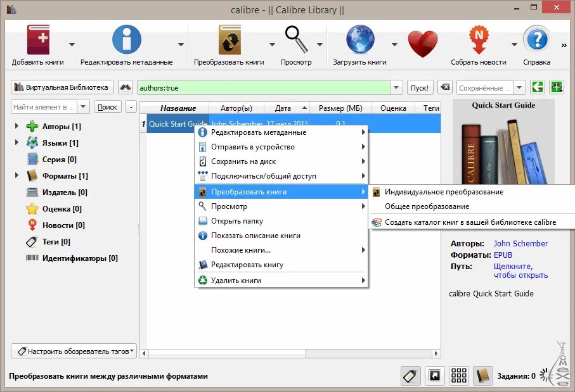575x392 pixels.
Task: Select Edit book in the context menu
Action: pyautogui.click(x=281, y=265)
